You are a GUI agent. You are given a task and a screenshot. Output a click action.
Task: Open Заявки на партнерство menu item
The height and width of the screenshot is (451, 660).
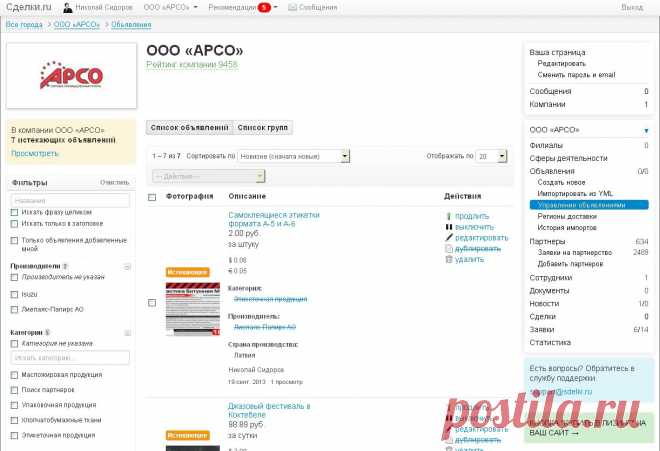[x=575, y=253]
